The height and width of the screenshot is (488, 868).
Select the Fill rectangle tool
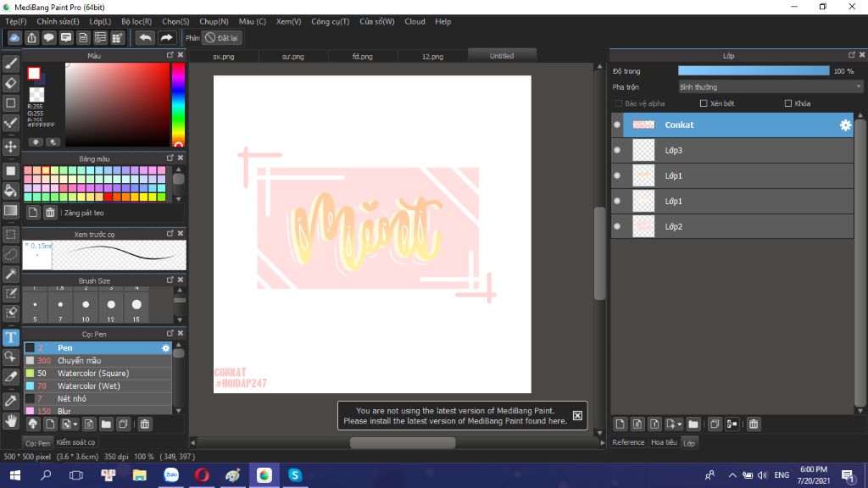(10, 171)
